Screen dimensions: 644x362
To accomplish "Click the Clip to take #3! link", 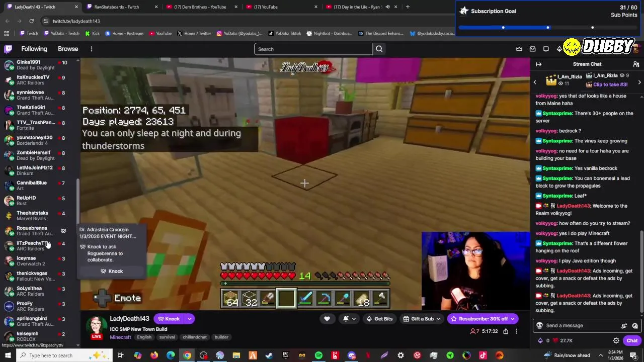I will pos(610,84).
